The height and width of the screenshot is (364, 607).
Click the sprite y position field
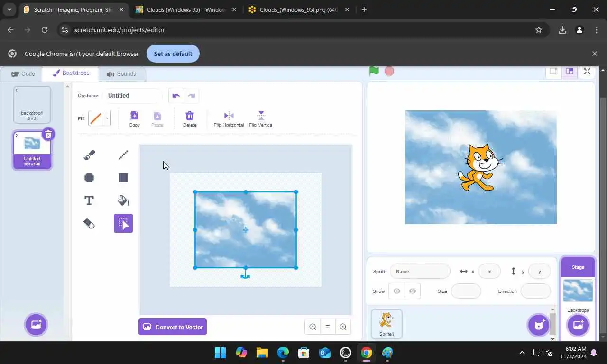coord(540,271)
